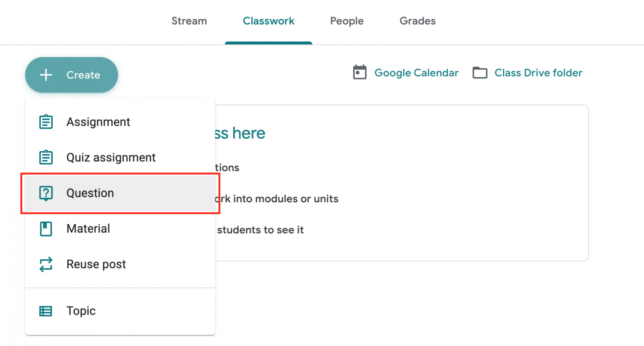The width and height of the screenshot is (644, 346).
Task: Select Classwork tab
Action: coord(269,21)
